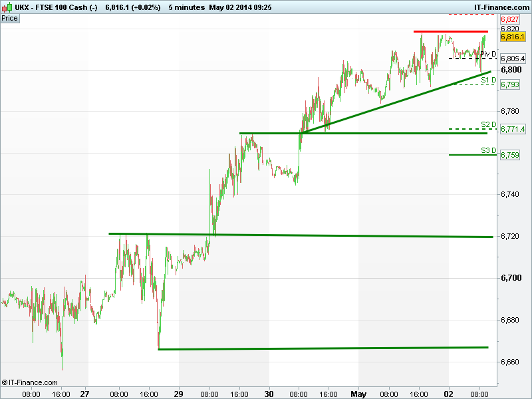532x399 pixels.
Task: Click the green 6,759 S3 price tag
Action: tap(510, 155)
